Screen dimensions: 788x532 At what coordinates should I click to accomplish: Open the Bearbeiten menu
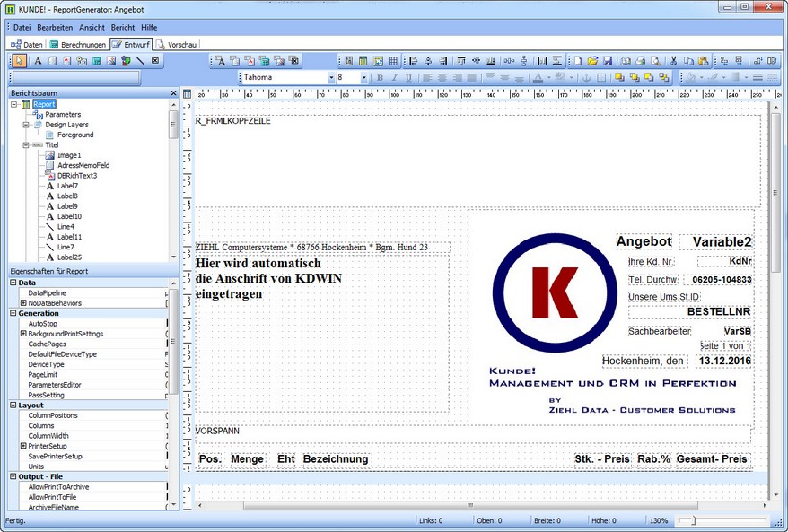(x=55, y=28)
